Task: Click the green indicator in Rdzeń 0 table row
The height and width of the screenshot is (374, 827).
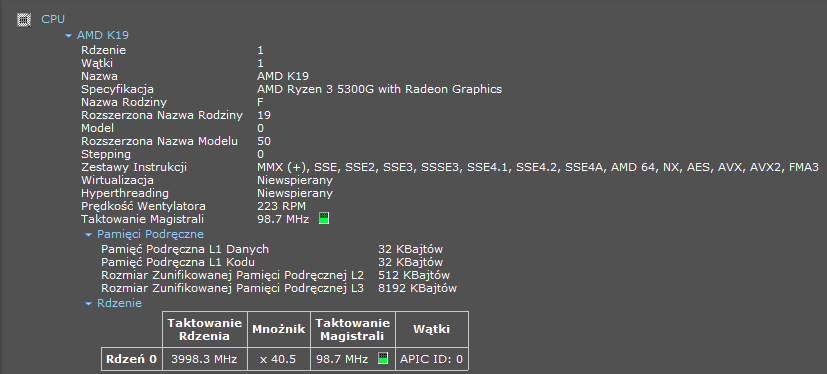Action: [x=383, y=359]
